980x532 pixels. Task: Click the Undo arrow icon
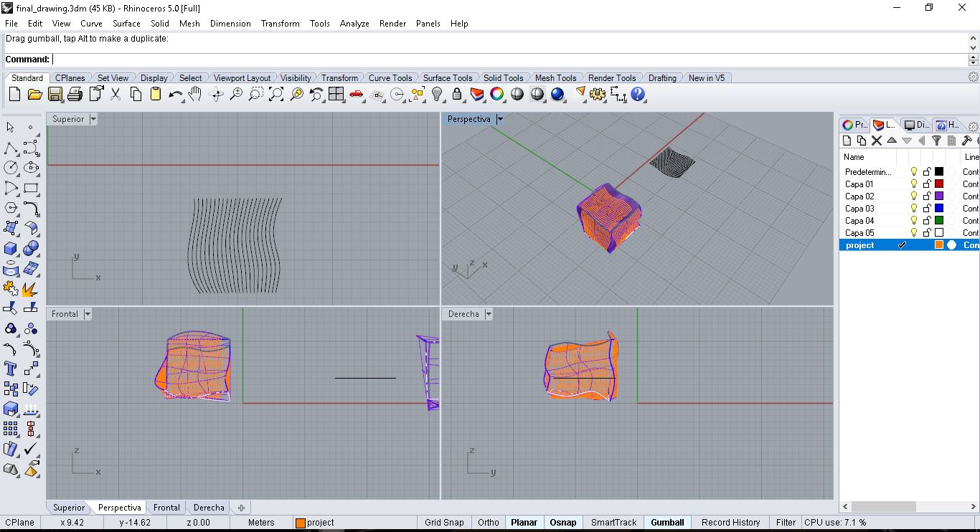(176, 94)
